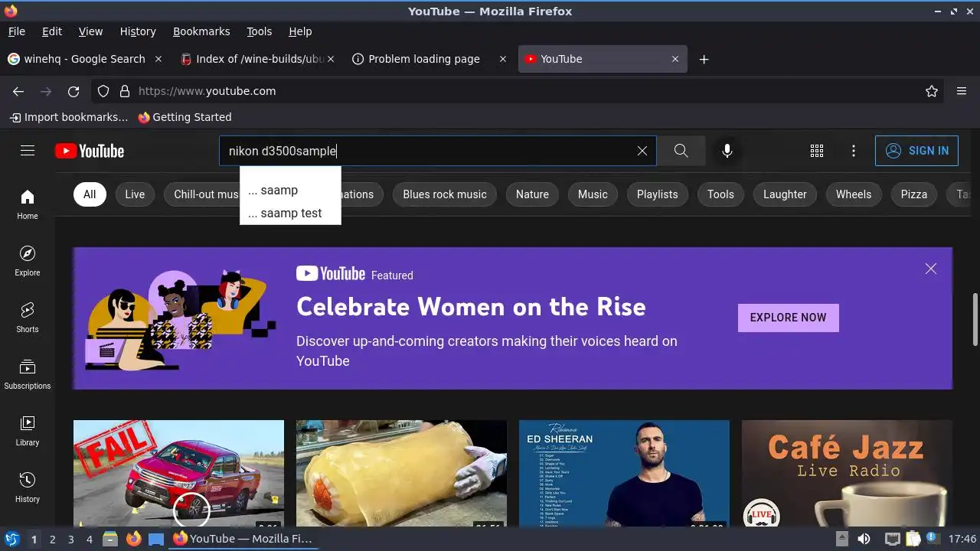
Task: Open a new tab with plus
Action: 704,59
